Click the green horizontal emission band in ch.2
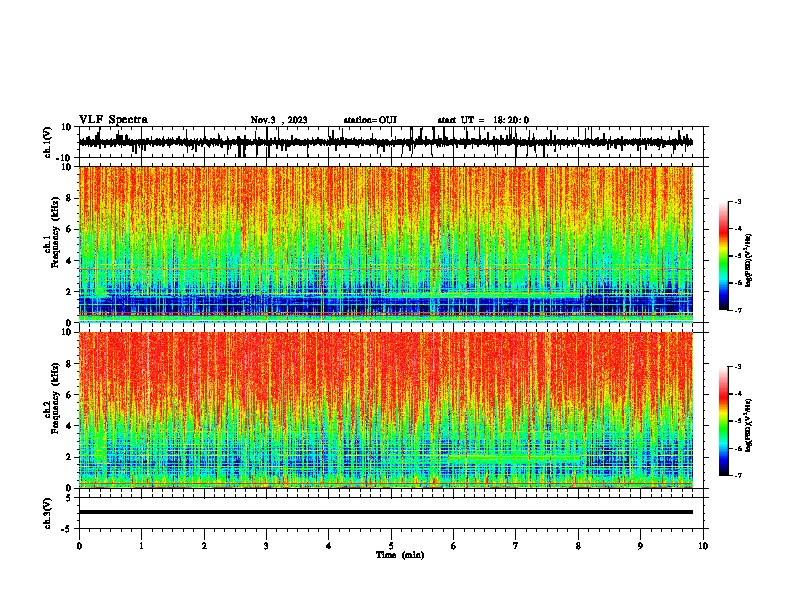The width and height of the screenshot is (792, 612). coord(515,458)
